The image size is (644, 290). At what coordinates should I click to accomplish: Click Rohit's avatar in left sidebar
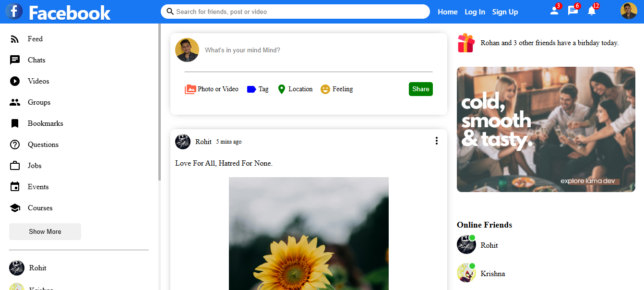pos(17,268)
